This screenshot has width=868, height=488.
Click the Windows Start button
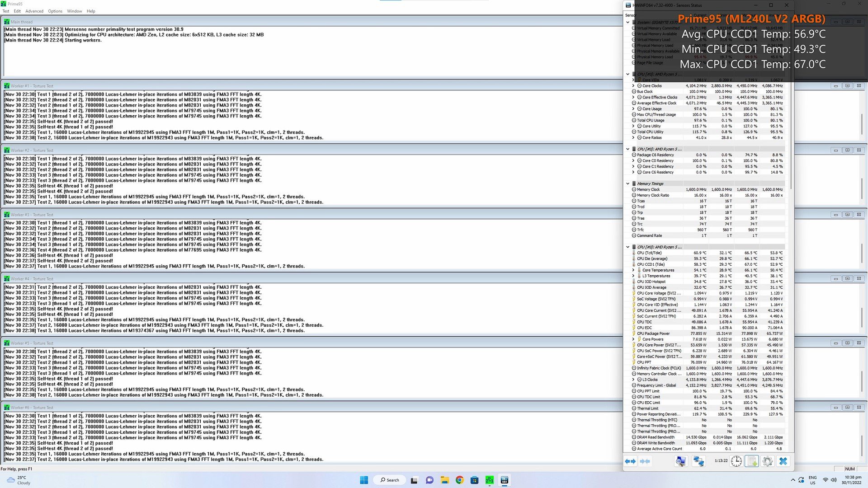363,480
